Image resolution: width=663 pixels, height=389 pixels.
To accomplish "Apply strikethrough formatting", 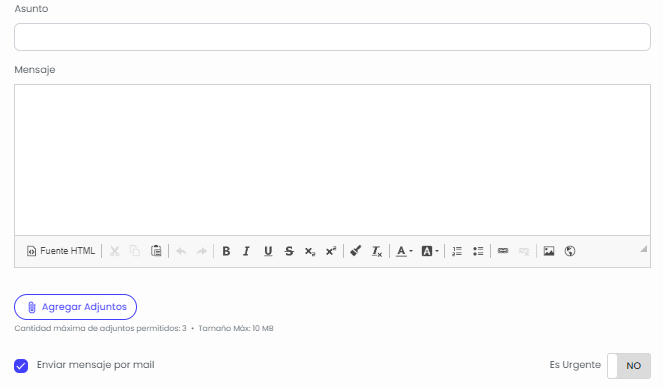I will point(289,251).
